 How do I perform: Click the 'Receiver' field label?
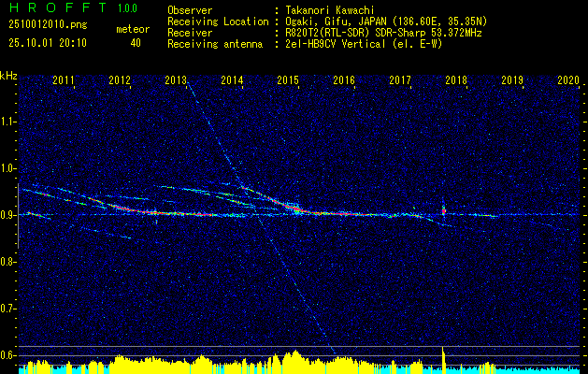coord(190,33)
